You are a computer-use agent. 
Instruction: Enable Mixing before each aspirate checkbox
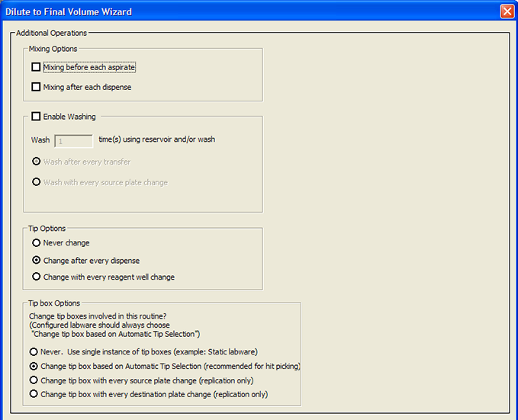pyautogui.click(x=36, y=67)
